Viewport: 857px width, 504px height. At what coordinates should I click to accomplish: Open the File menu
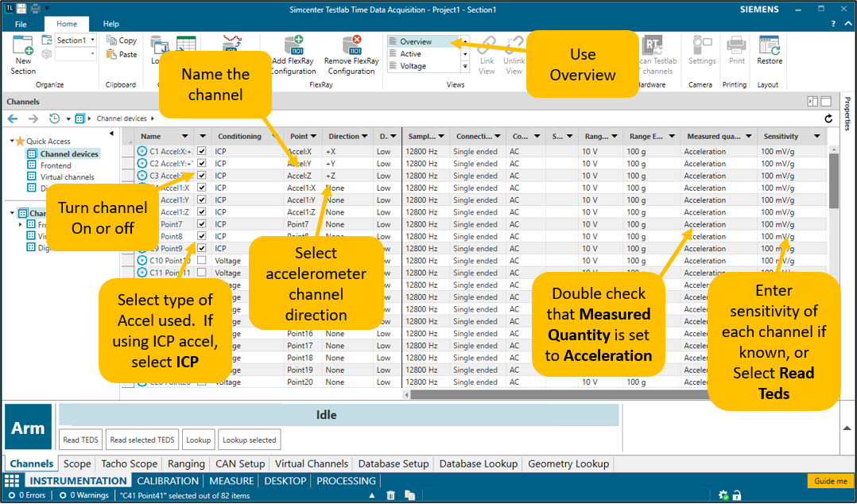click(21, 24)
